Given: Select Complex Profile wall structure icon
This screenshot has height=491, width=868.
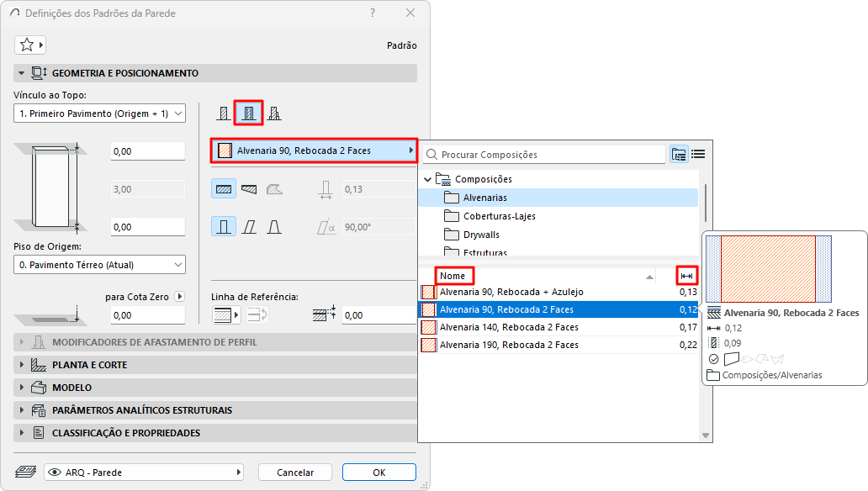Looking at the screenshot, I should coord(274,114).
